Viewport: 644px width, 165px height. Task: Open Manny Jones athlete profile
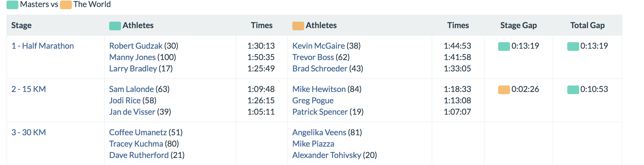click(132, 57)
